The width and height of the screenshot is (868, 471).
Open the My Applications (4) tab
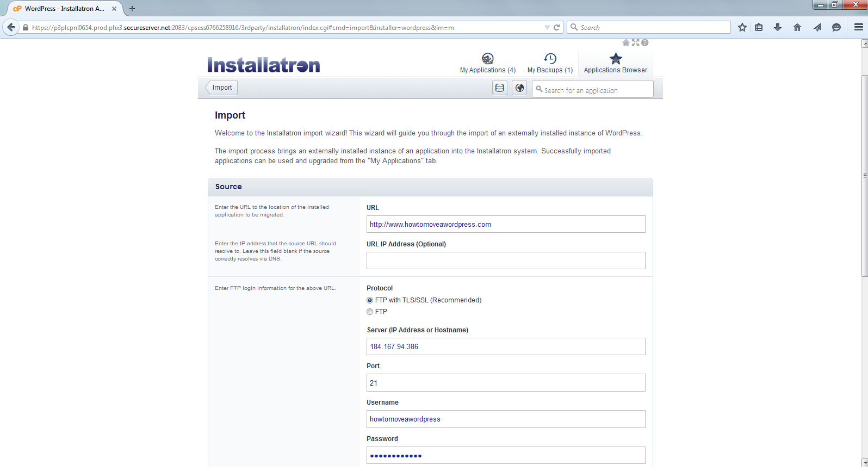click(488, 63)
